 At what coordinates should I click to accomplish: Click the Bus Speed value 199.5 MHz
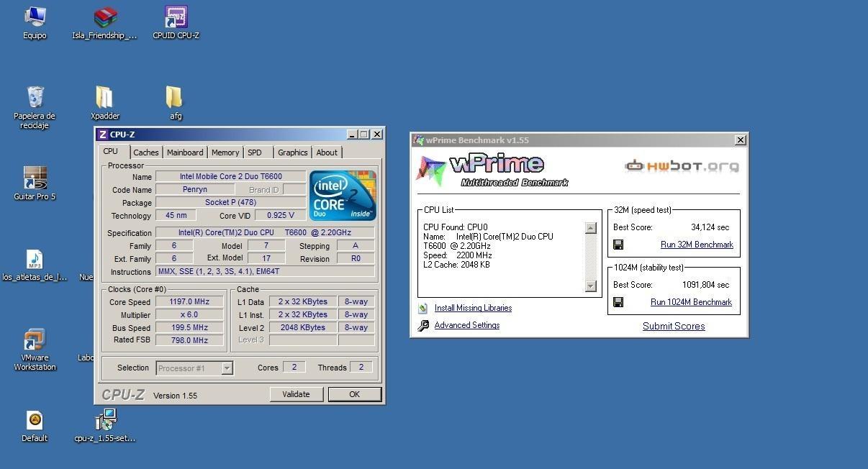tap(190, 328)
